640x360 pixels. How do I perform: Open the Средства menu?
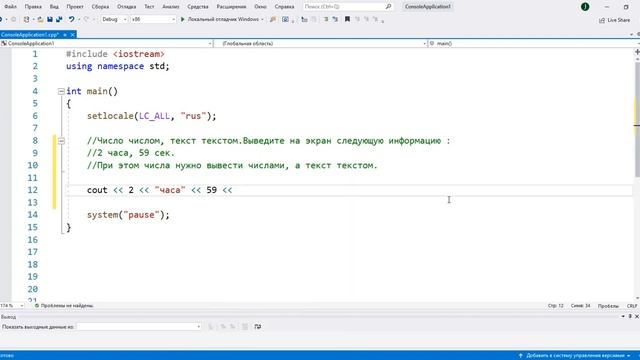pyautogui.click(x=198, y=7)
